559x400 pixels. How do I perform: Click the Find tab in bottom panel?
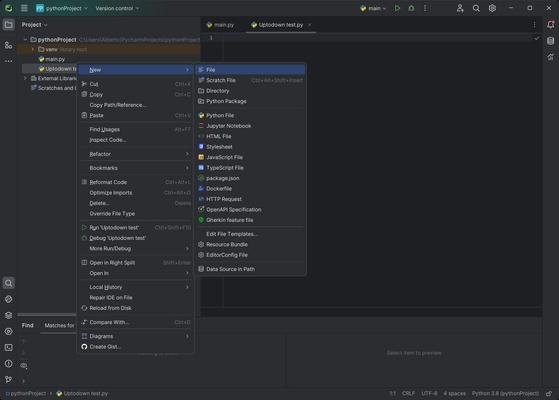pos(27,325)
